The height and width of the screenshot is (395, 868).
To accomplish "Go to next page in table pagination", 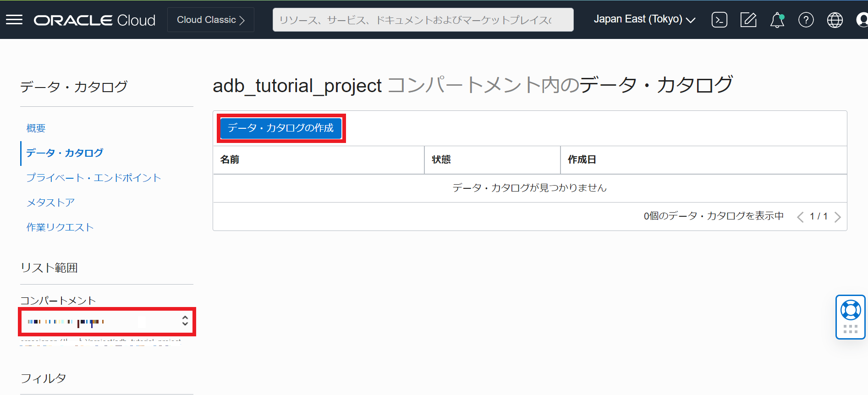I will (837, 217).
